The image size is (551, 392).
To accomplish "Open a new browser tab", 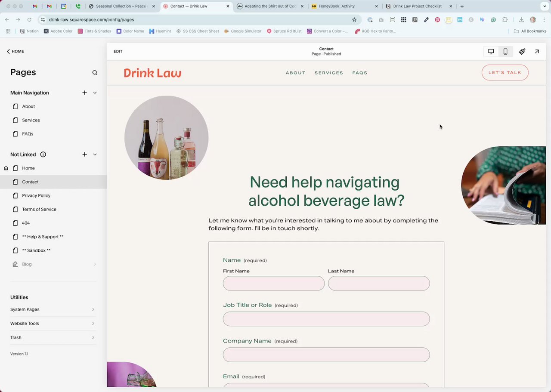I will (x=462, y=6).
